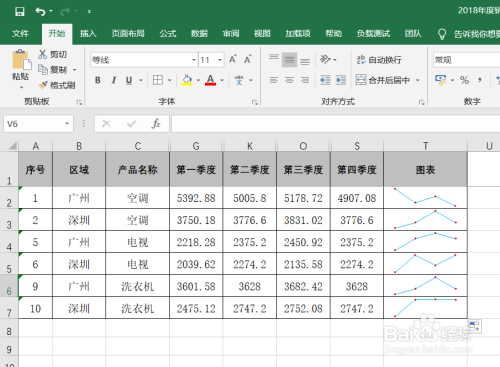500x367 pixels.
Task: Open the 文件 menu tab
Action: pos(20,33)
